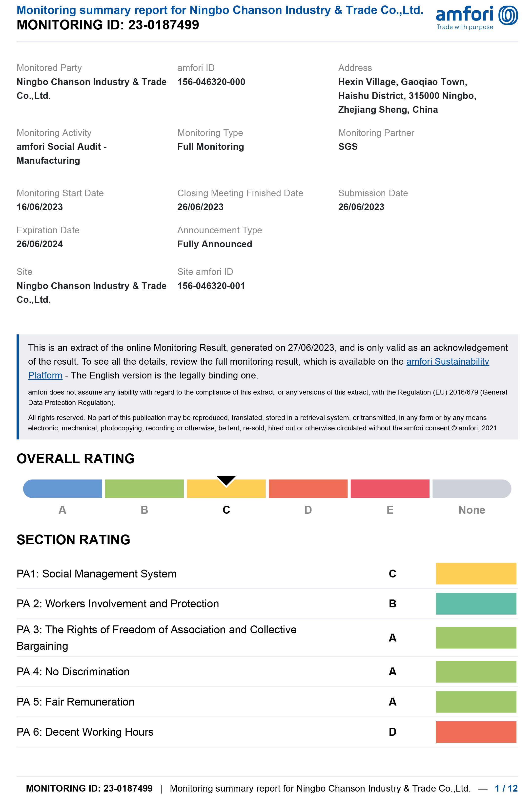Click the blue report title heading at top

click(220, 10)
